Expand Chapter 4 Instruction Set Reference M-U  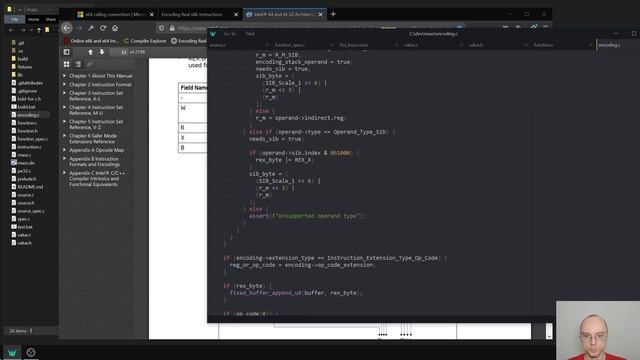[64, 107]
